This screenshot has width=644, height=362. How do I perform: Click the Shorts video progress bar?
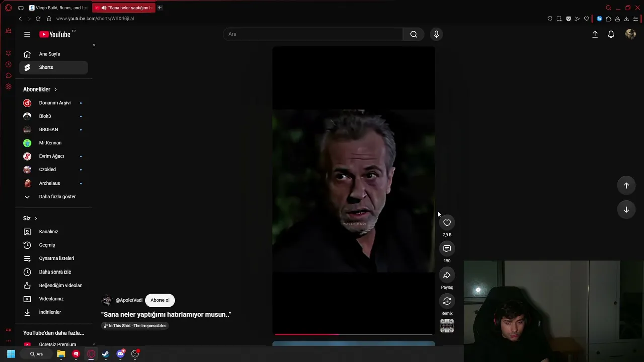[x=353, y=334]
